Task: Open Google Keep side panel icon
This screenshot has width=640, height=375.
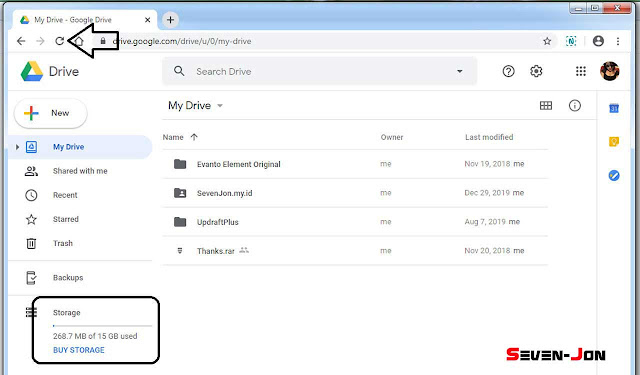Action: tap(614, 142)
